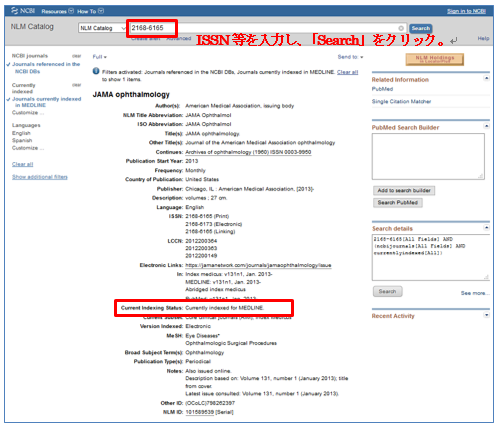Click the blue info icon beside Filters activated

pos(96,71)
